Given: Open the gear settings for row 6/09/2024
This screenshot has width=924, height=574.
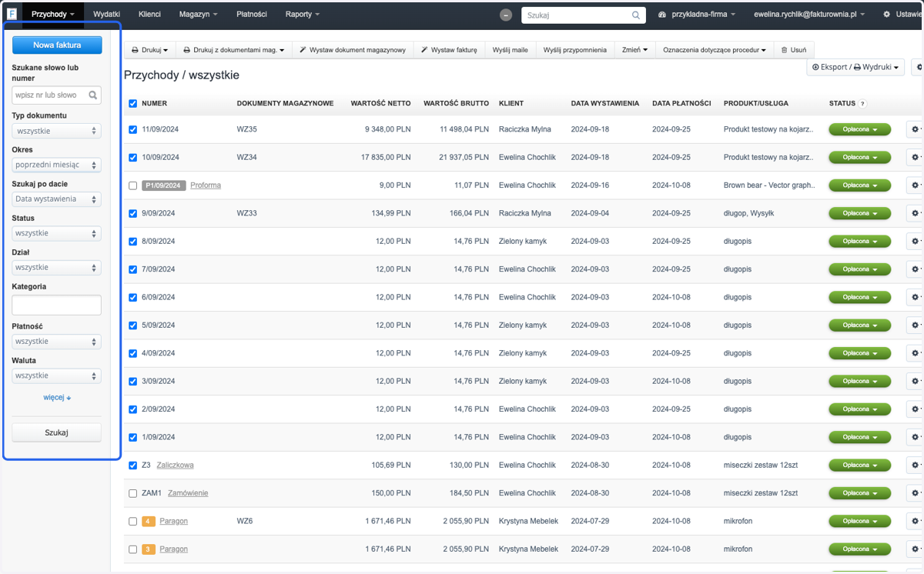Looking at the screenshot, I should (x=916, y=297).
